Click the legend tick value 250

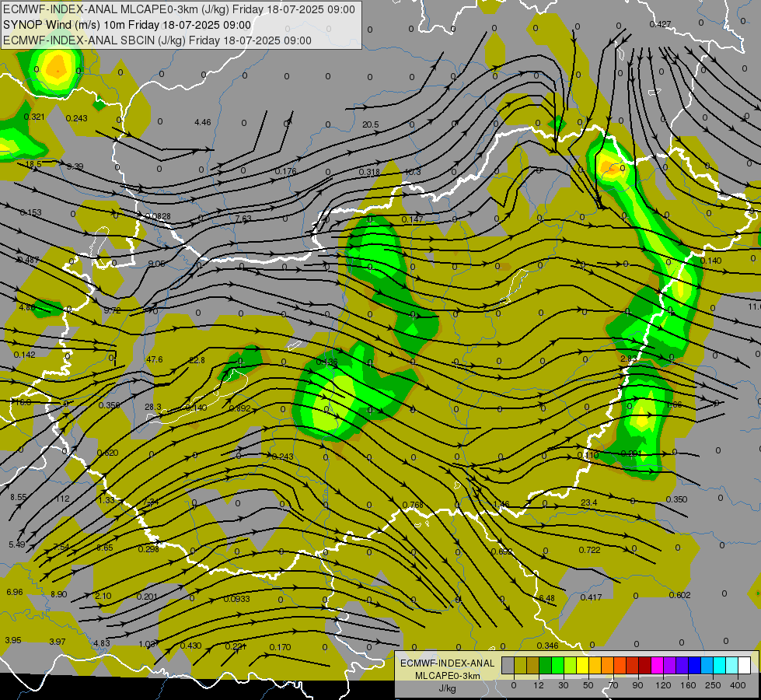pyautogui.click(x=713, y=685)
